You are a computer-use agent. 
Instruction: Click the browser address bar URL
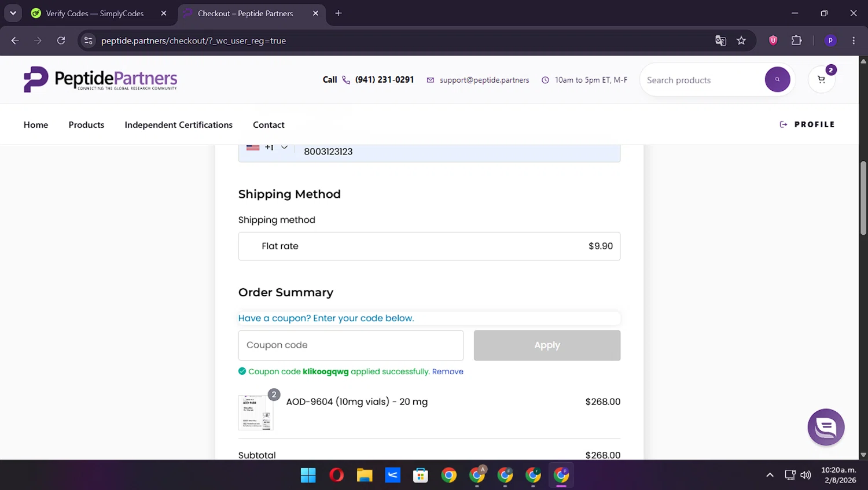[x=193, y=40]
